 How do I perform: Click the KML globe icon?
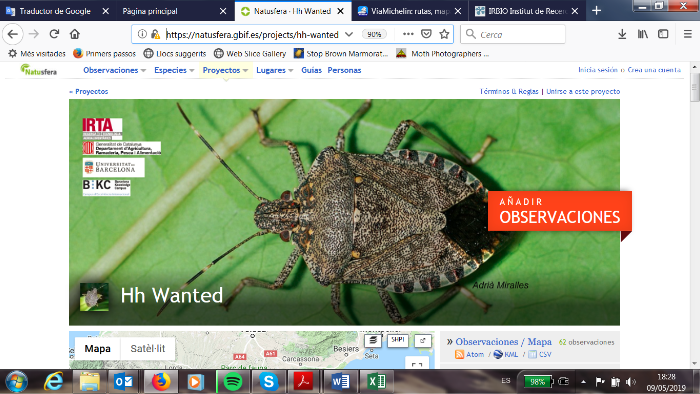[498, 354]
